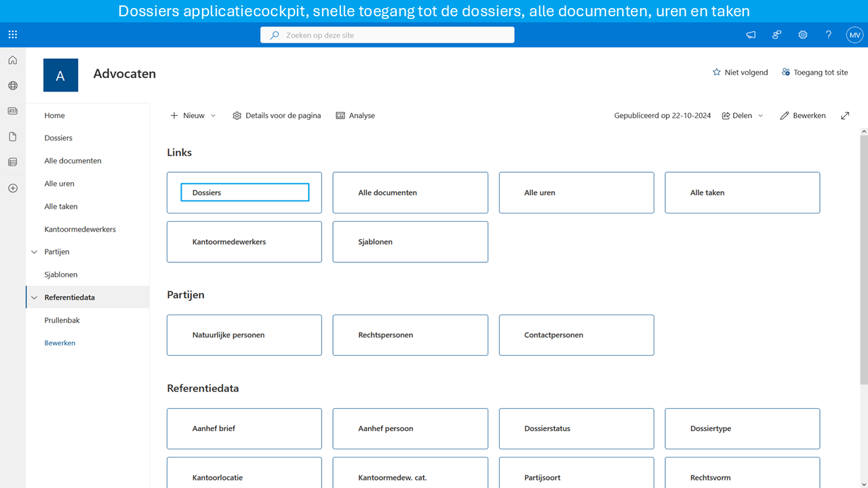Open the Sjablonen quick link card
Viewport: 868px width, 488px height.
click(410, 242)
